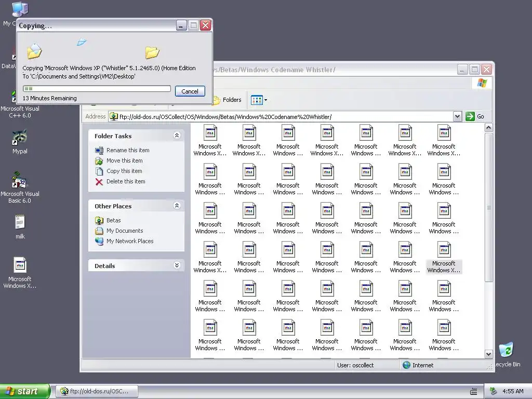Cancel the file copy operation

click(x=190, y=91)
